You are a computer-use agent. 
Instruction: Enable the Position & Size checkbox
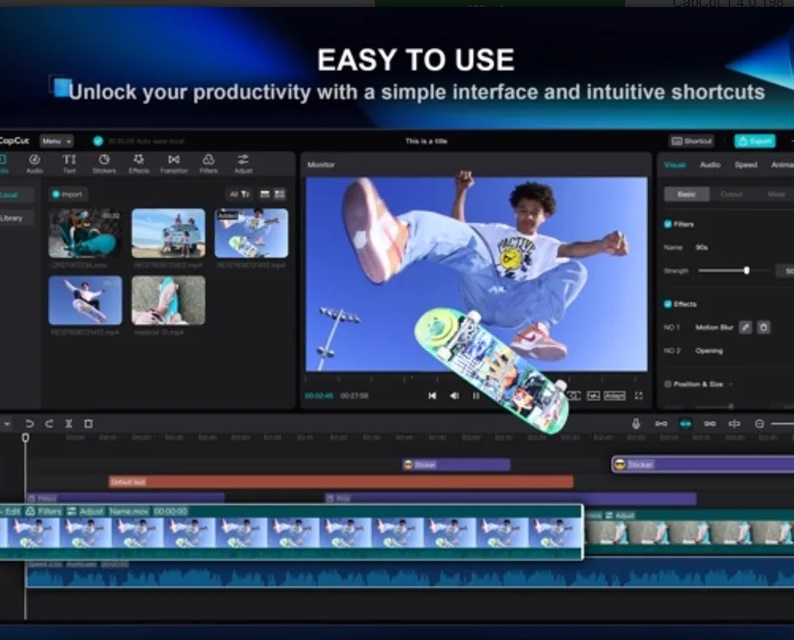click(x=668, y=384)
